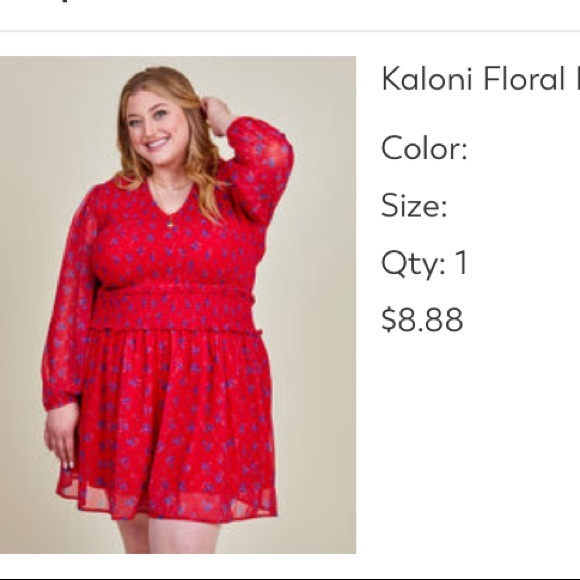The height and width of the screenshot is (580, 580).
Task: Click the gray horizontal divider line
Action: coord(290,31)
